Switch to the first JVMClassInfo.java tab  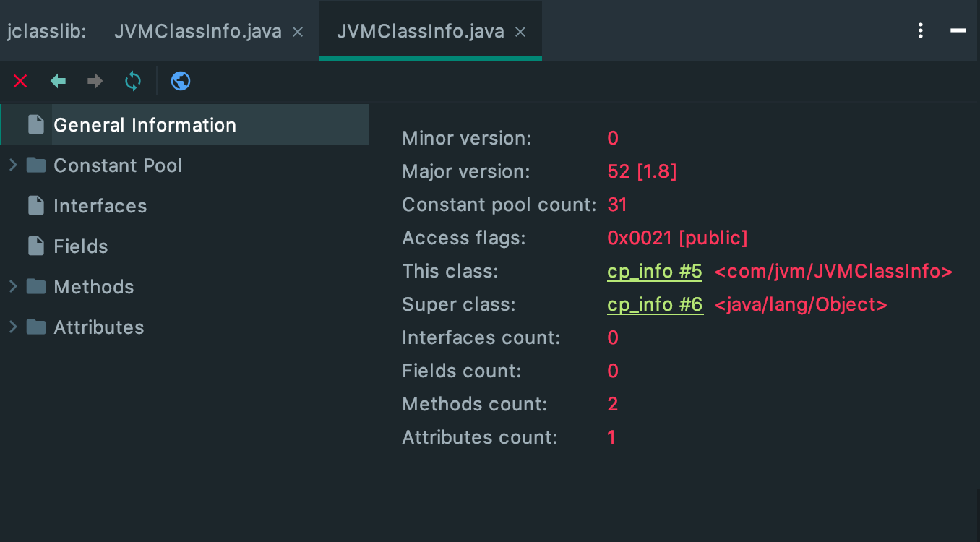point(197,32)
